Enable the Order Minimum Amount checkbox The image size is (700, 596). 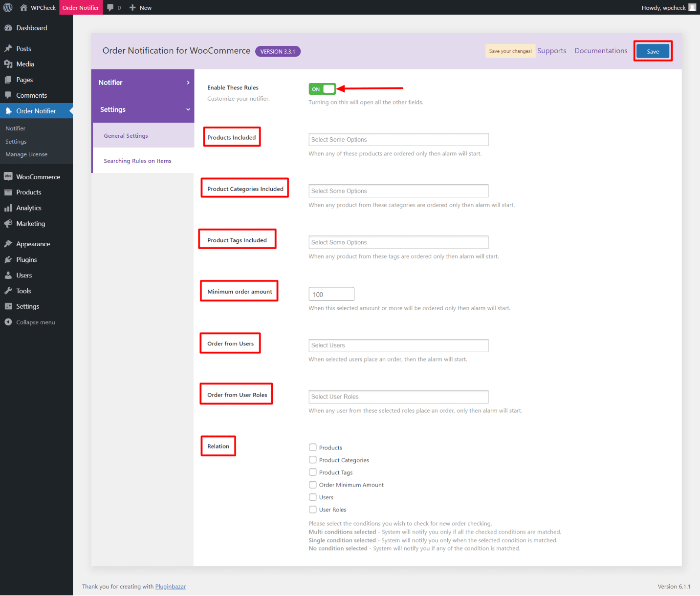[x=313, y=485]
